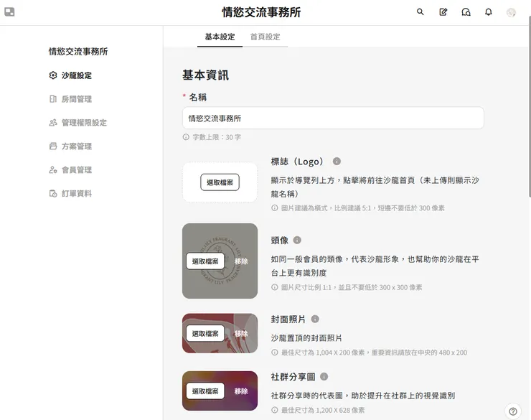This screenshot has width=531, height=420.
Task: Click the help question mark button
Action: (513, 411)
